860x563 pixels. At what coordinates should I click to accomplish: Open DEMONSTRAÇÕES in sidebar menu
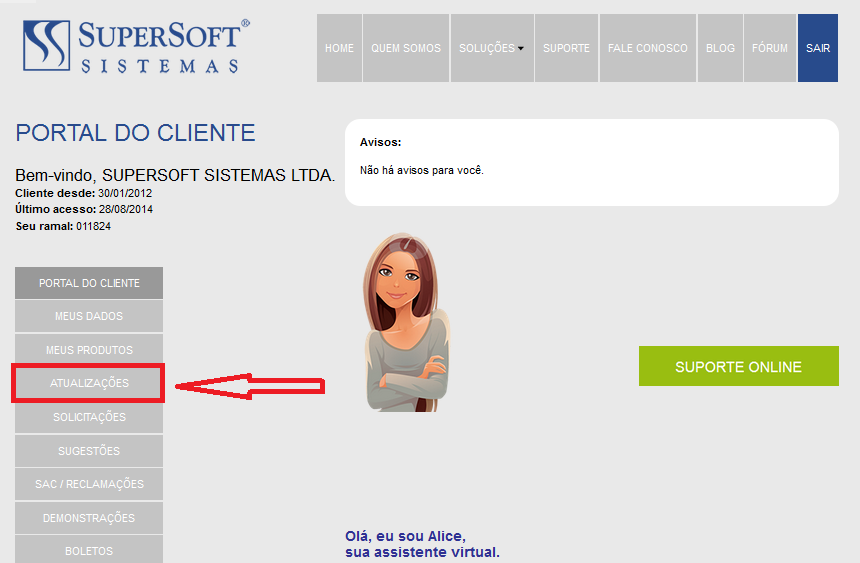(x=89, y=518)
